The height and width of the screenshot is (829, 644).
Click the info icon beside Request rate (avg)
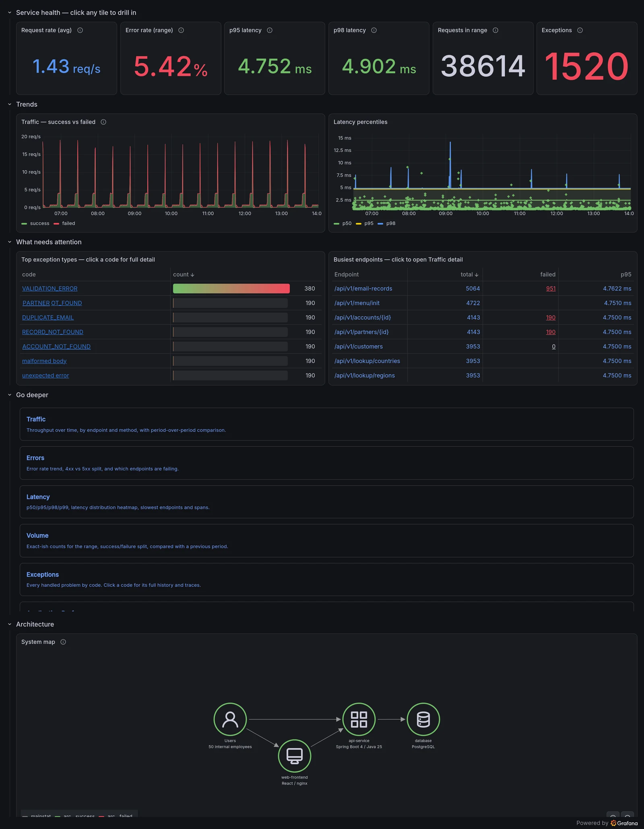(x=80, y=30)
